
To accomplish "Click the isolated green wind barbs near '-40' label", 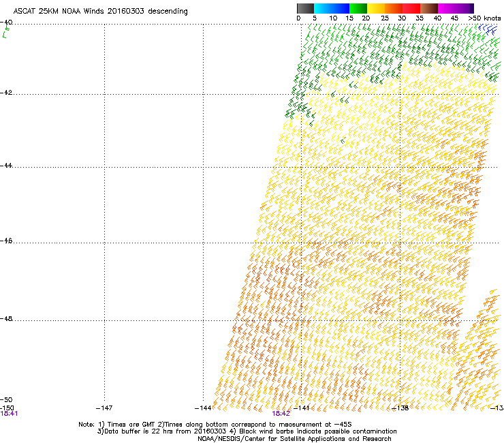I will pos(5,32).
